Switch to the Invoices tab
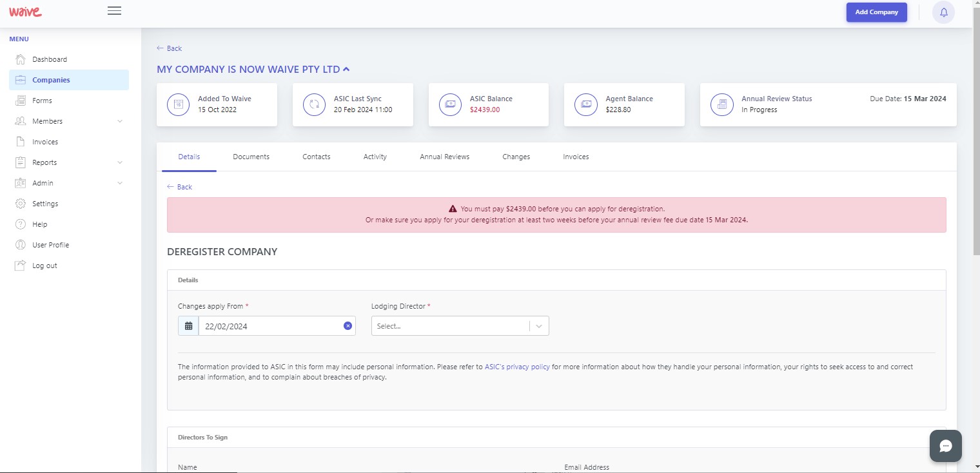The height and width of the screenshot is (473, 980). (576, 157)
